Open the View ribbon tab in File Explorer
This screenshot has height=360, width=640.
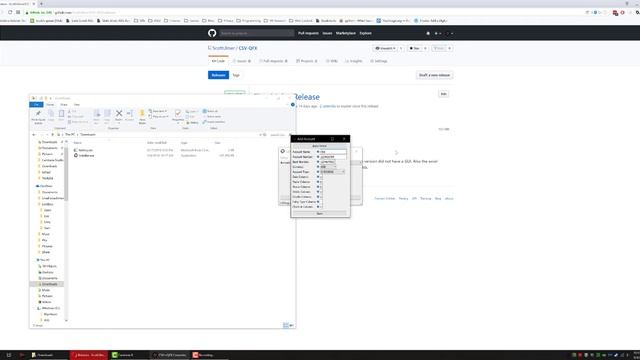77,105
